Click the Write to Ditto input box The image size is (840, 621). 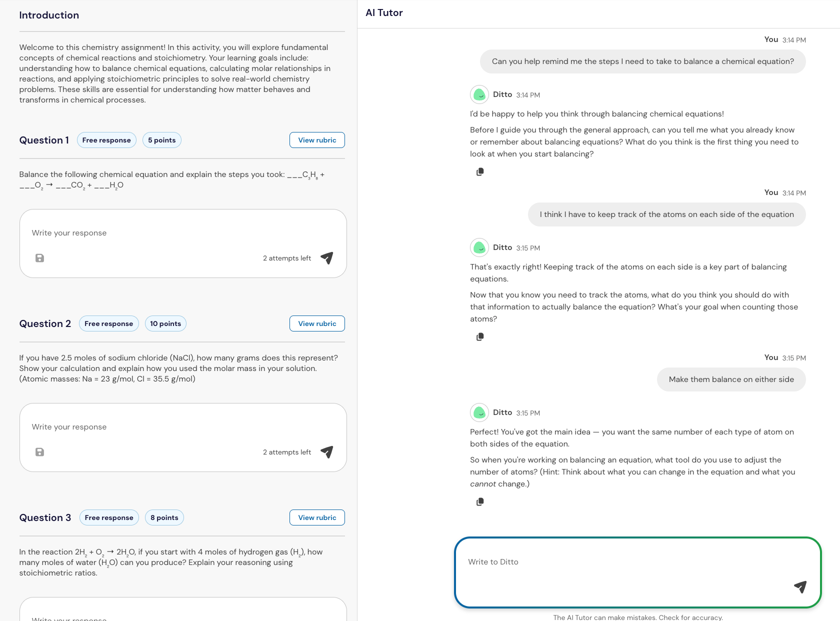[x=637, y=562]
